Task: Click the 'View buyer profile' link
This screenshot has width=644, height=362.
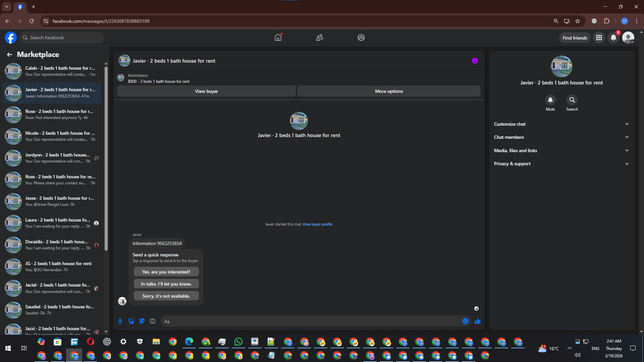Action: tap(317, 224)
